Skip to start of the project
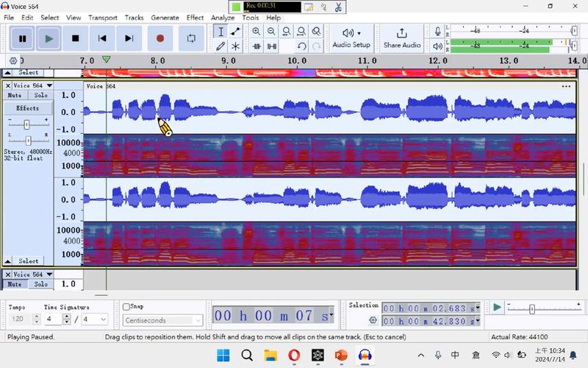Screen dimensions: 588x368 point(102,38)
